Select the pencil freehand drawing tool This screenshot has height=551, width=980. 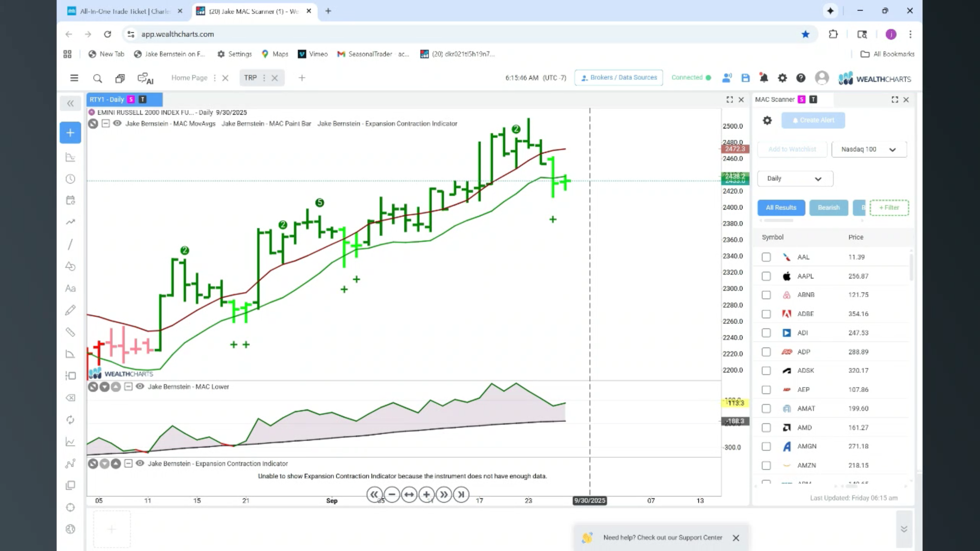(70, 310)
